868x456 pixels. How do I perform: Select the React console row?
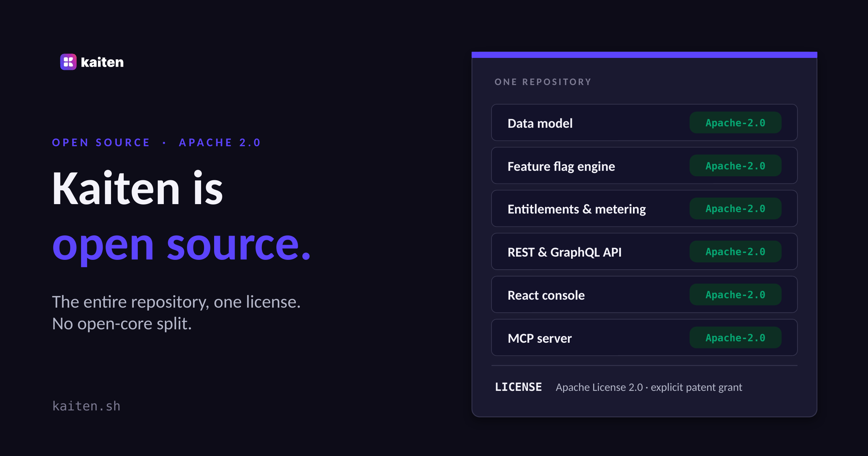click(x=644, y=295)
